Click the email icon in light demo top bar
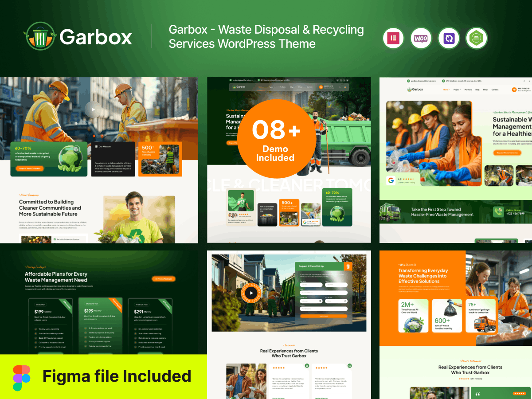Image resolution: width=532 pixels, height=399 pixels. coord(409,81)
